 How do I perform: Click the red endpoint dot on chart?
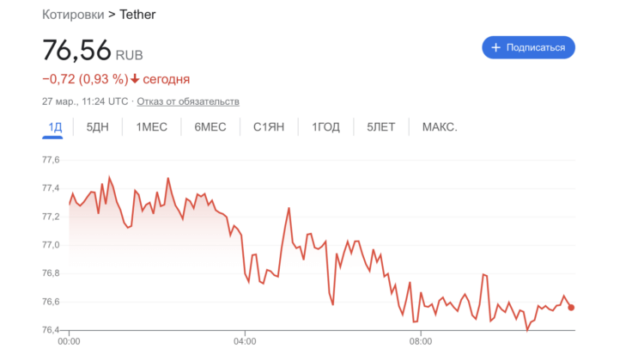tap(571, 307)
